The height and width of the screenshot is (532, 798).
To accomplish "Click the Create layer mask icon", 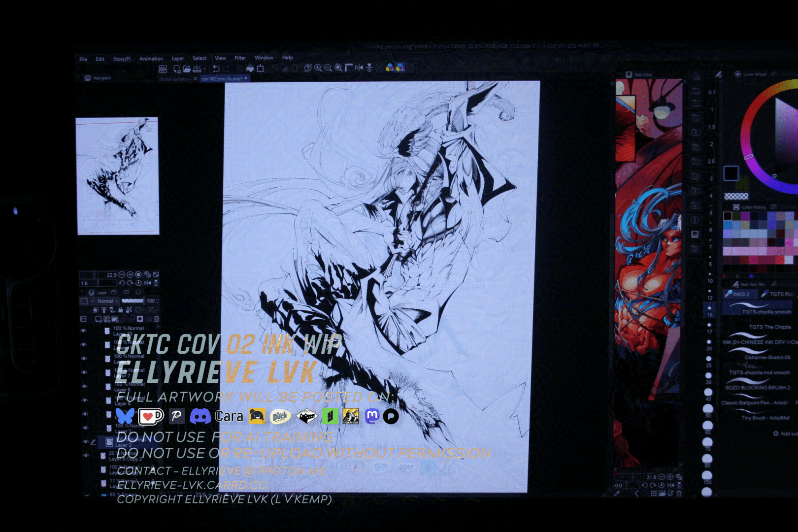I will 140,319.
